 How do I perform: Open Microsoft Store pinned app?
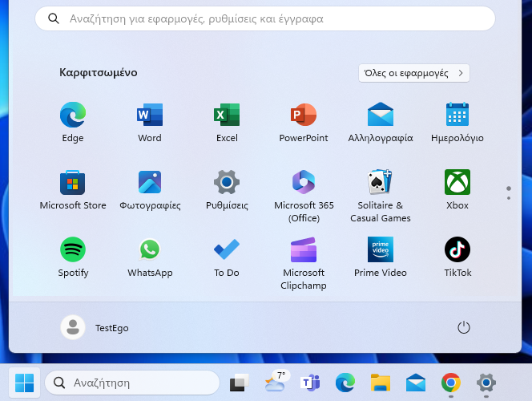click(x=73, y=190)
